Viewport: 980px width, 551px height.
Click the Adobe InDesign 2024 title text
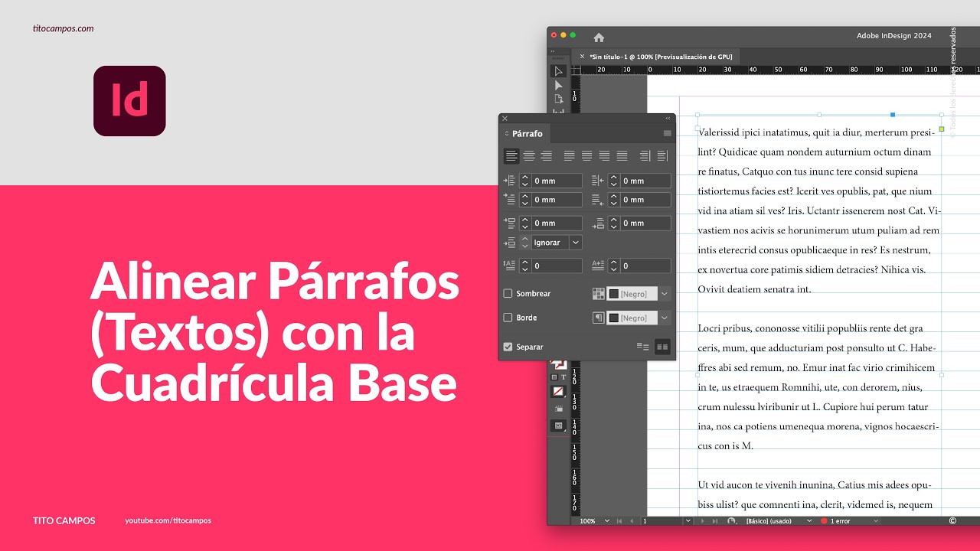[x=893, y=36]
